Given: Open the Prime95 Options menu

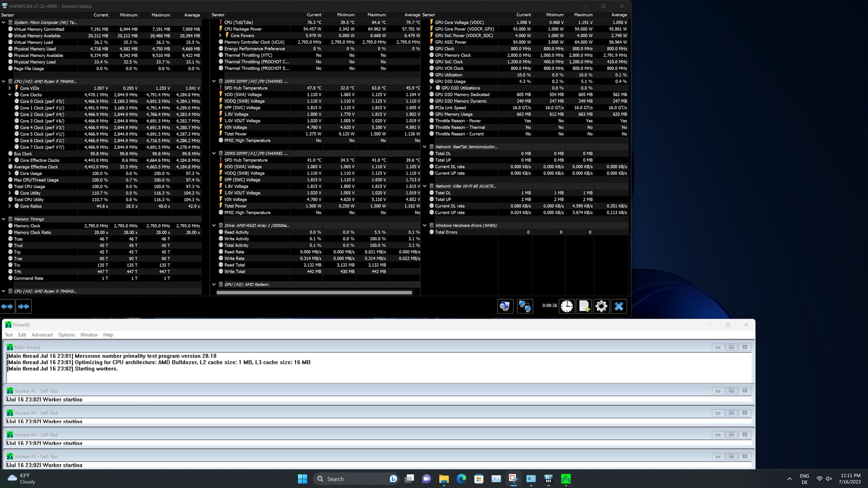Looking at the screenshot, I should 66,335.
